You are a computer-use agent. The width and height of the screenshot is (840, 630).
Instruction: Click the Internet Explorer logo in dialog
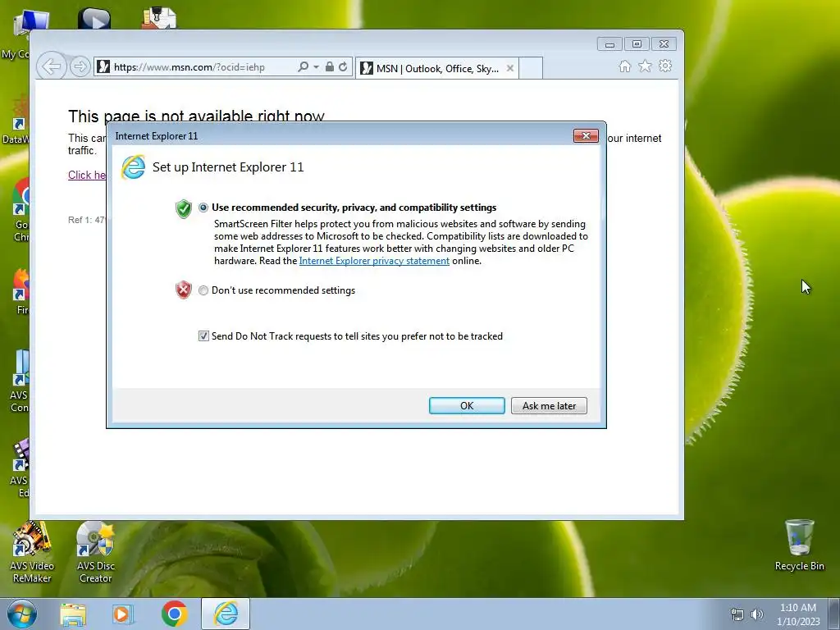pyautogui.click(x=133, y=167)
